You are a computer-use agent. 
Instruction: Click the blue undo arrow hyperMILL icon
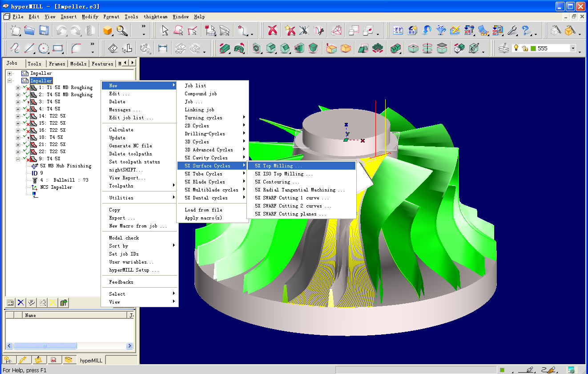(427, 30)
